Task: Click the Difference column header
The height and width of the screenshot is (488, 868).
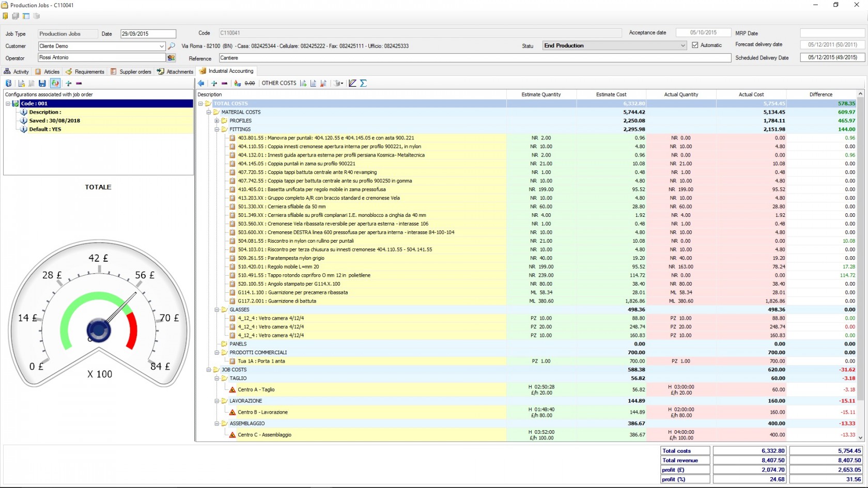Action: pyautogui.click(x=821, y=95)
